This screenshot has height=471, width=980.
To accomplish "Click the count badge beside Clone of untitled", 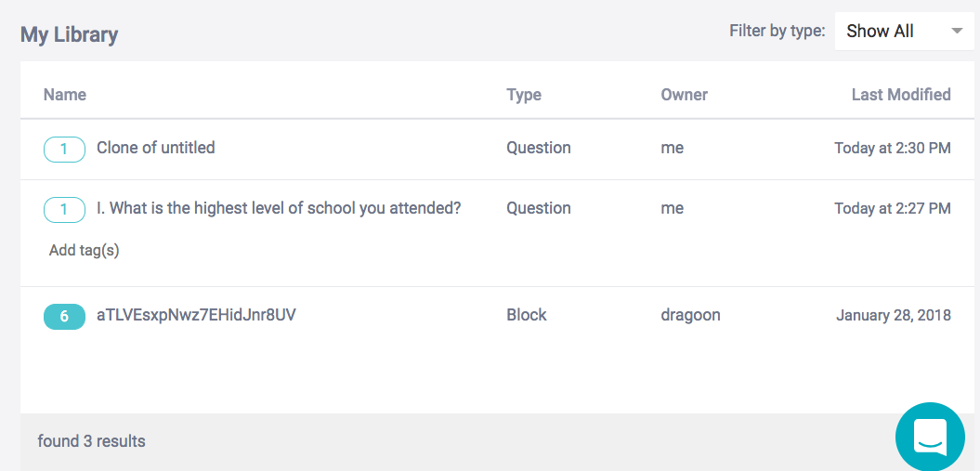I will (x=64, y=149).
